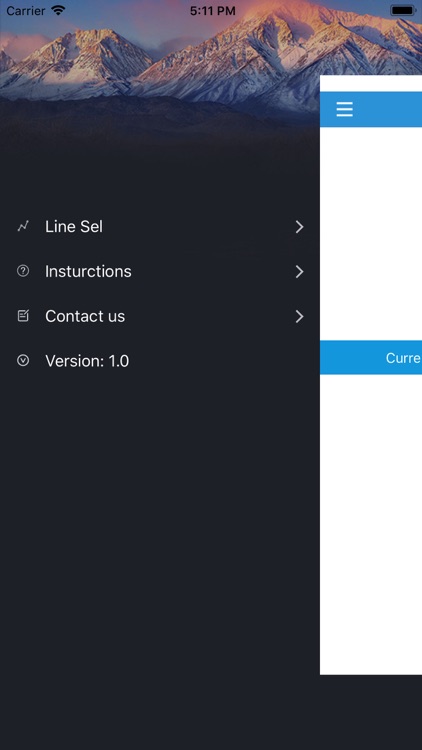Tap the Version: 1.0 label
Screen dimensions: 422x750
click(x=87, y=361)
